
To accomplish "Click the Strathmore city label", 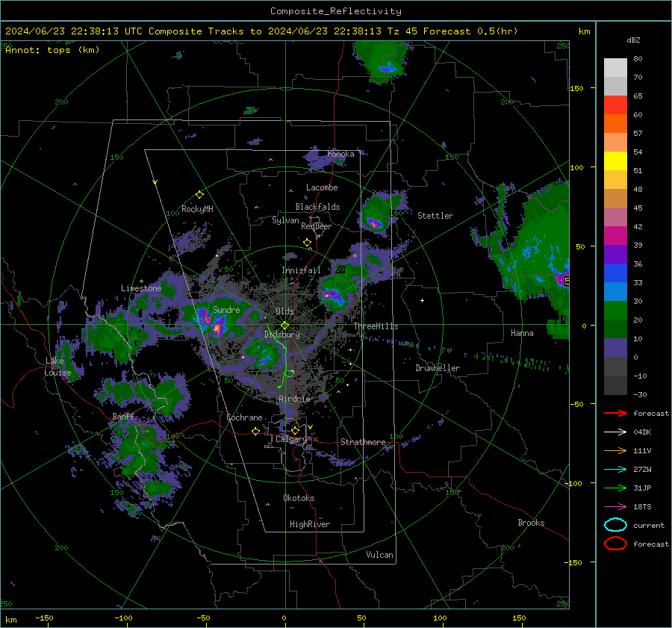I will coord(363,442).
